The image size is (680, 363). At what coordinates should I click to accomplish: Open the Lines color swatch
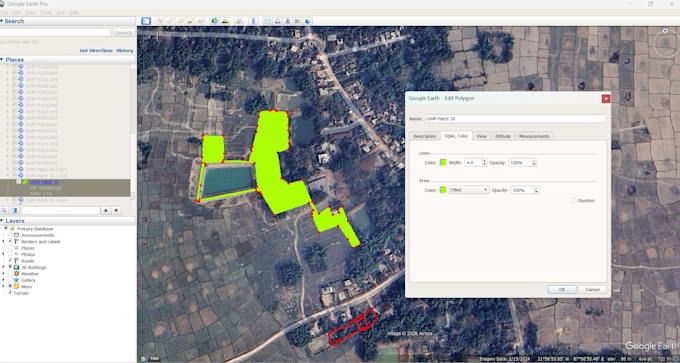point(443,163)
